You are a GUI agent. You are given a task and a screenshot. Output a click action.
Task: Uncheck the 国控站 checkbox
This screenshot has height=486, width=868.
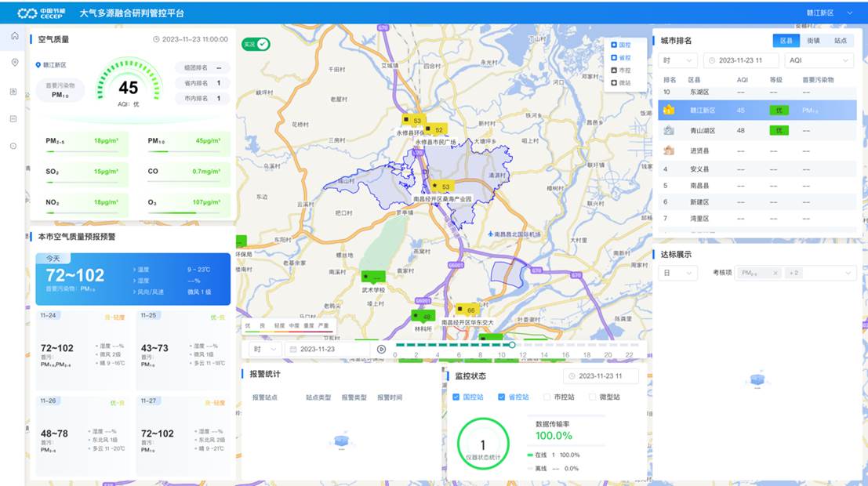coord(456,397)
